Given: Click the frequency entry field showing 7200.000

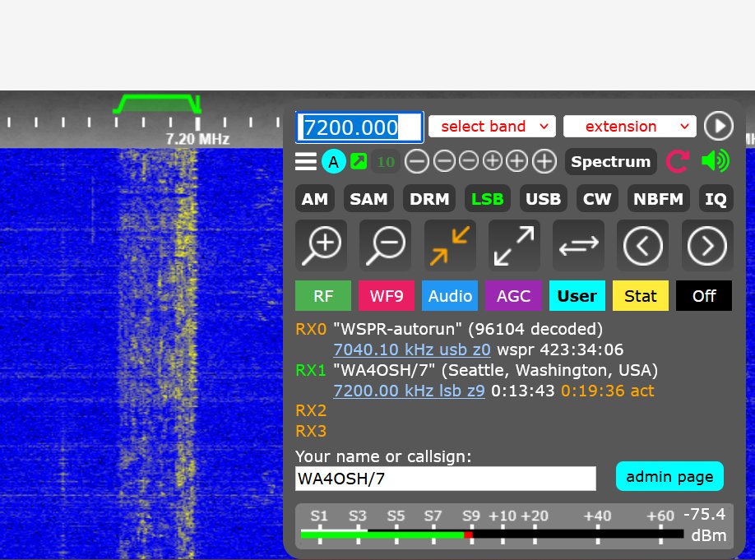Looking at the screenshot, I should 359,127.
